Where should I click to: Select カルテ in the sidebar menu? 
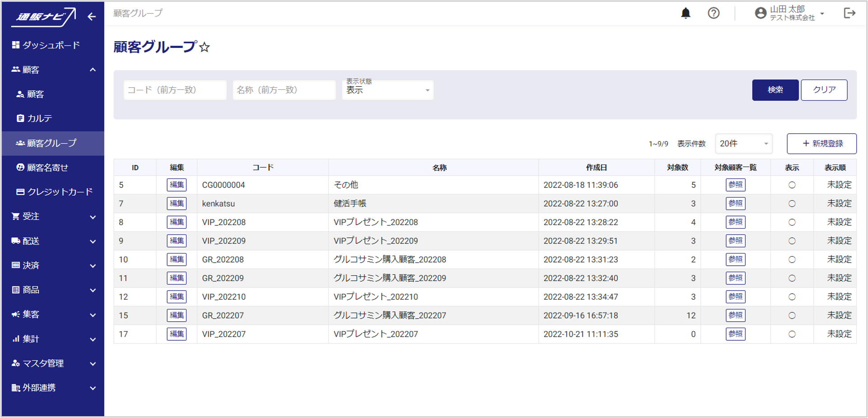[40, 118]
